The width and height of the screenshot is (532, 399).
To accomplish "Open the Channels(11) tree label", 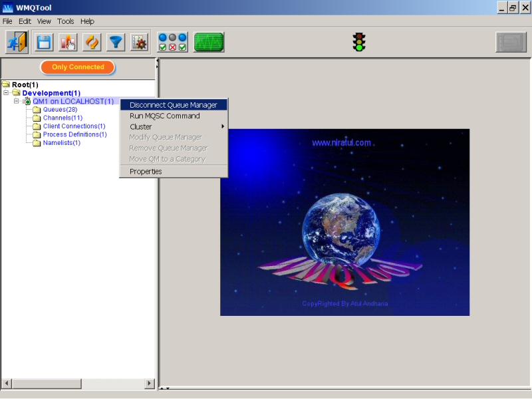I will [x=63, y=118].
